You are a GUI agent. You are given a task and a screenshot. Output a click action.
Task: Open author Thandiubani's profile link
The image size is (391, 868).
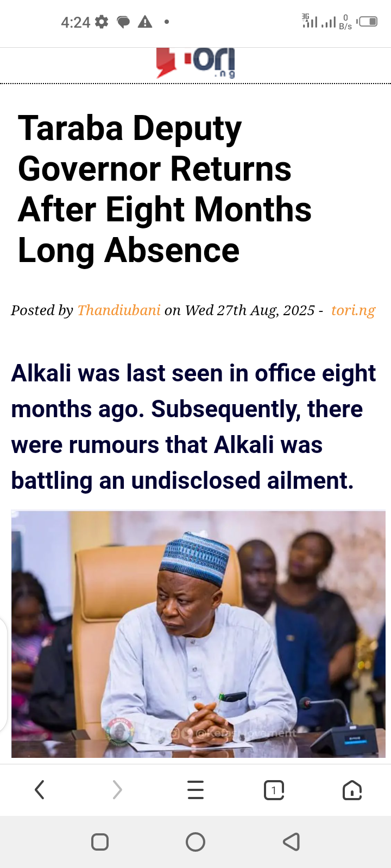click(119, 310)
